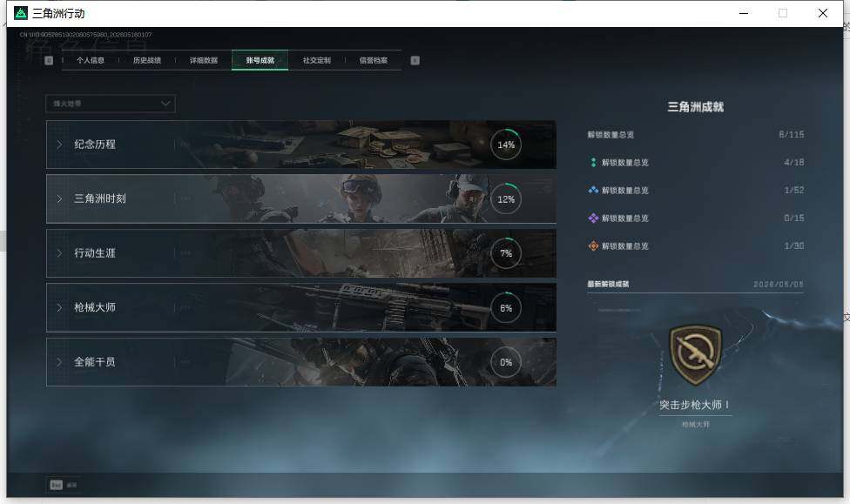Open the 历史战绩 tab

click(147, 60)
